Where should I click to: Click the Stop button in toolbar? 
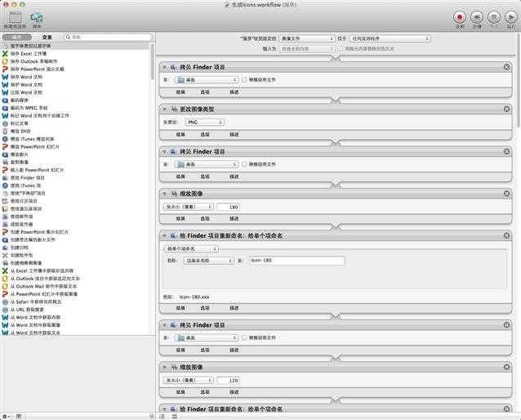tap(494, 17)
